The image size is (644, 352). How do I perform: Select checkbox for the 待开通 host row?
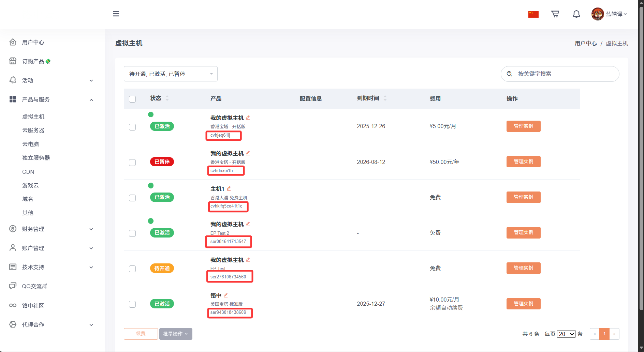click(x=132, y=269)
